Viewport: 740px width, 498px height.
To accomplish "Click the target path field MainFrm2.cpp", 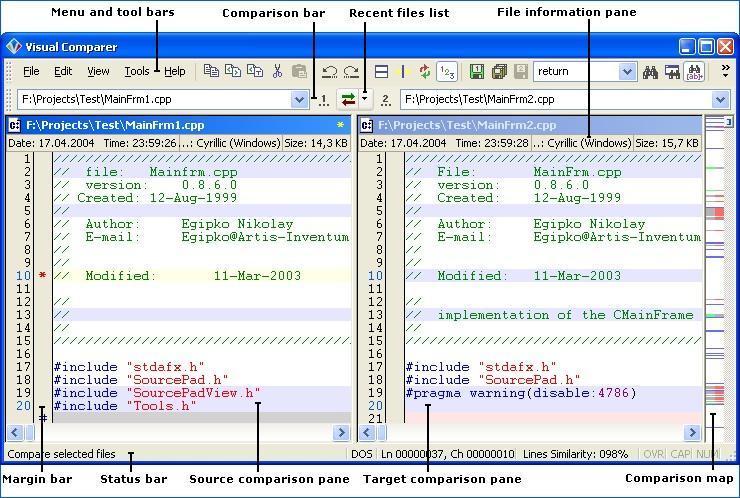I will (556, 100).
